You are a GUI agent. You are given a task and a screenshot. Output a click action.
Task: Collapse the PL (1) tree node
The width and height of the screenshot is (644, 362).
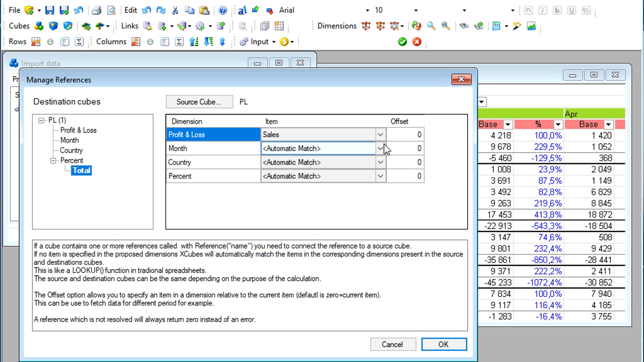click(x=41, y=120)
